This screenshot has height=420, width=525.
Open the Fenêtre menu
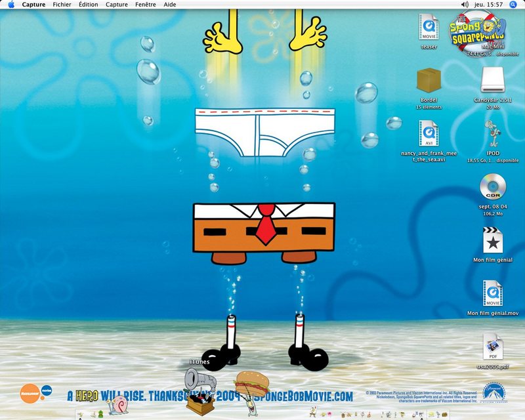pos(145,5)
